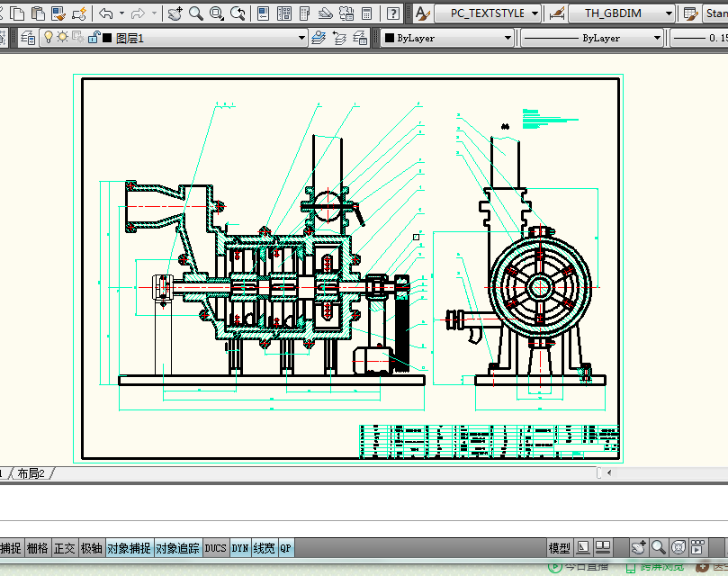728x576 pixels.
Task: Expand the 图层1 layer dropdown
Action: point(302,38)
